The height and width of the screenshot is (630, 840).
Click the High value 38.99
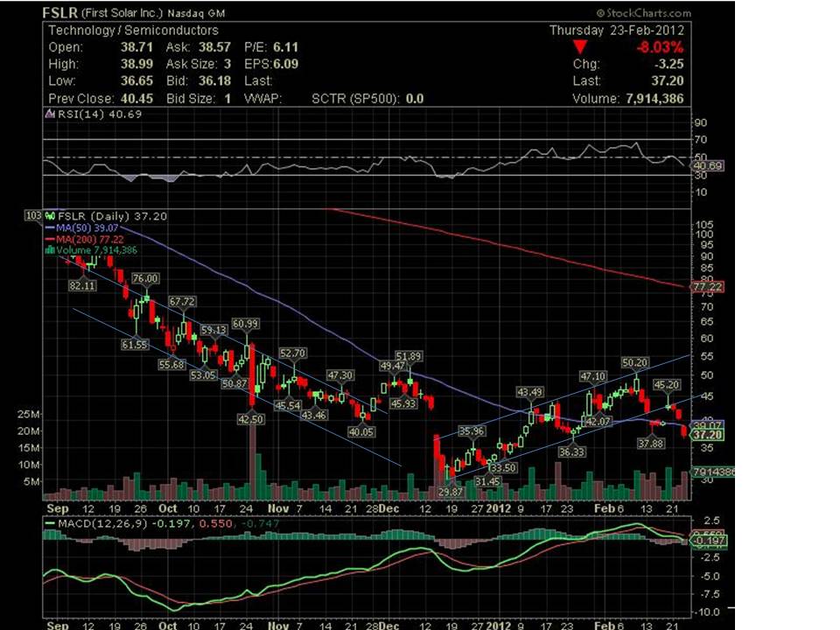pyautogui.click(x=136, y=64)
